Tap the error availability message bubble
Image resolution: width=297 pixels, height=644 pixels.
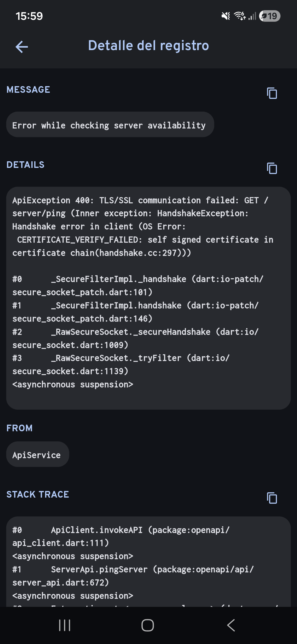click(110, 125)
